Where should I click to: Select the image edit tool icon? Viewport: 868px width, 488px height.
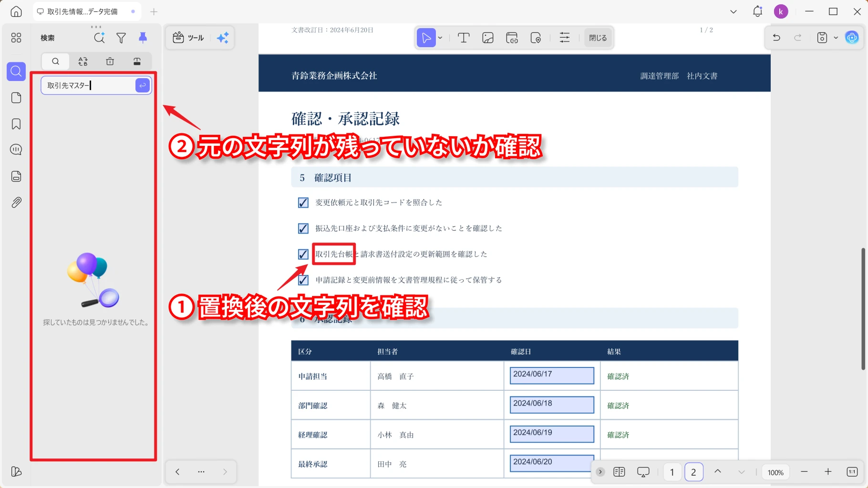488,38
